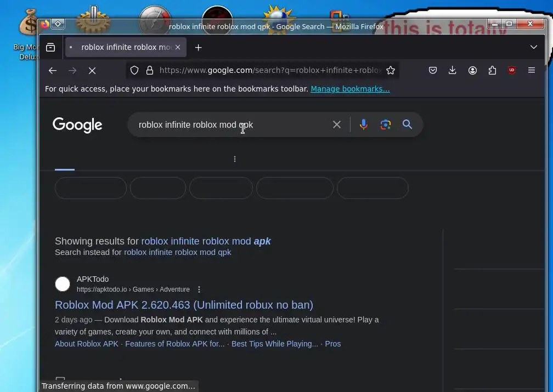Open the Firefox account icon
The height and width of the screenshot is (392, 553).
click(x=472, y=71)
